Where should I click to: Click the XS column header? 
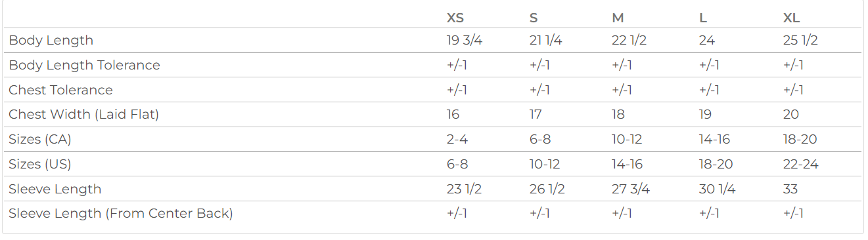(x=455, y=18)
